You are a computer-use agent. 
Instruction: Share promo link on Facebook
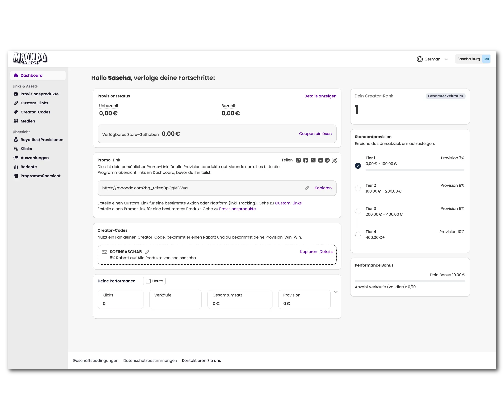tap(306, 160)
